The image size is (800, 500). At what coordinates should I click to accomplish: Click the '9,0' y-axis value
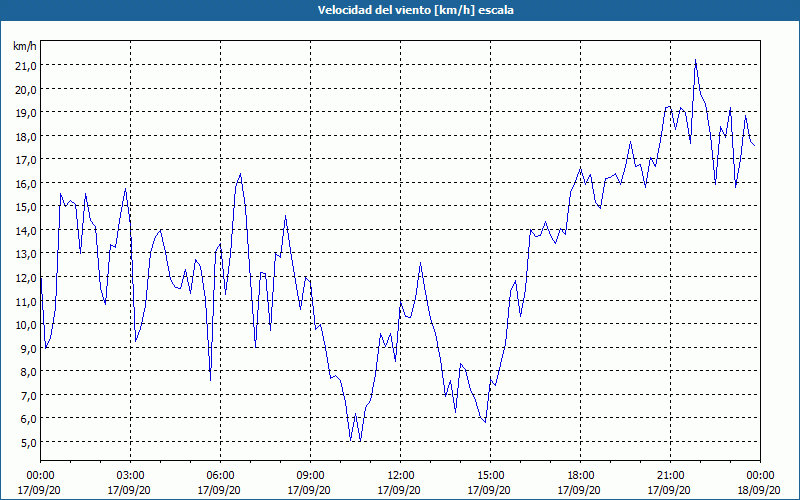pos(28,348)
